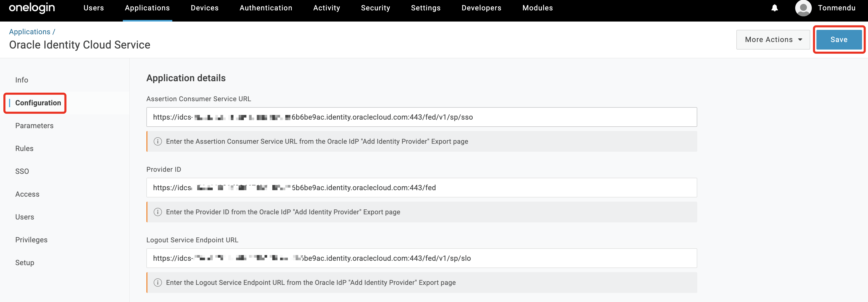This screenshot has height=302, width=868.
Task: Click the Save button
Action: point(839,39)
